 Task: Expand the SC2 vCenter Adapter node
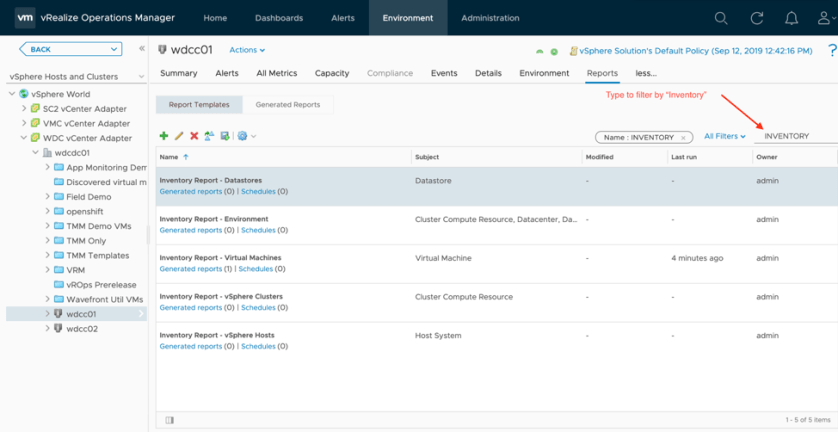[x=23, y=108]
